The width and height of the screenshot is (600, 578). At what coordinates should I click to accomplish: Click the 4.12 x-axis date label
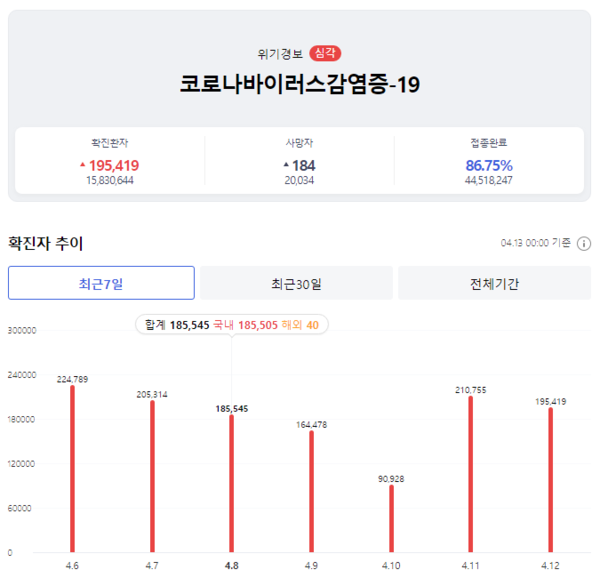click(550, 565)
